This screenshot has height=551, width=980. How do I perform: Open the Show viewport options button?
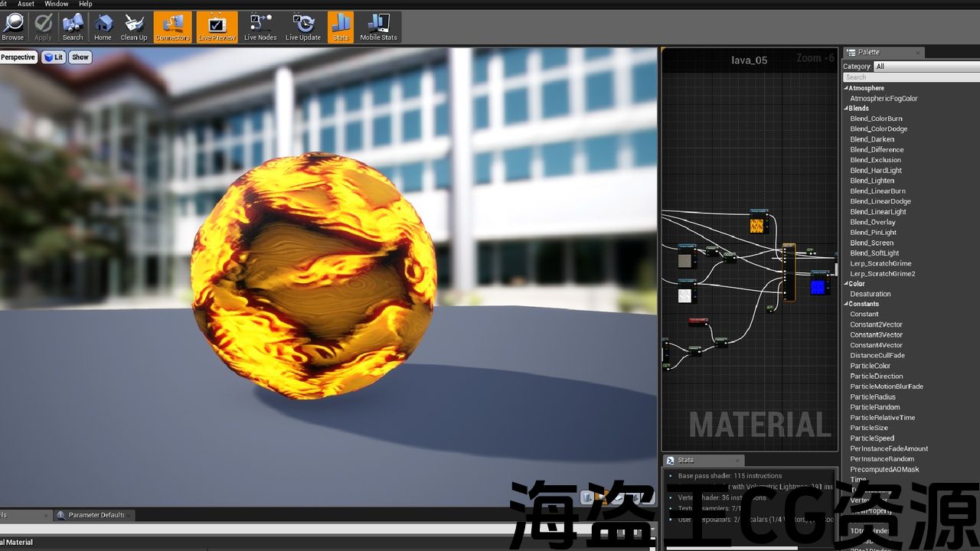(80, 57)
